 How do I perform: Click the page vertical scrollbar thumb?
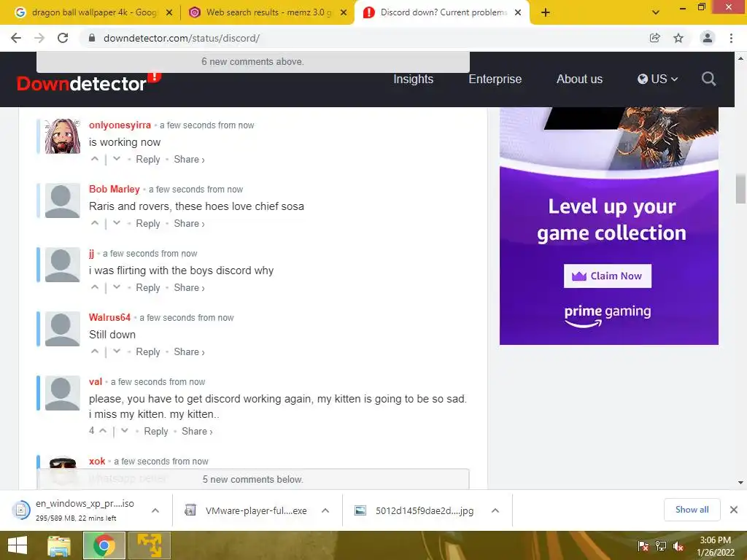pos(740,189)
